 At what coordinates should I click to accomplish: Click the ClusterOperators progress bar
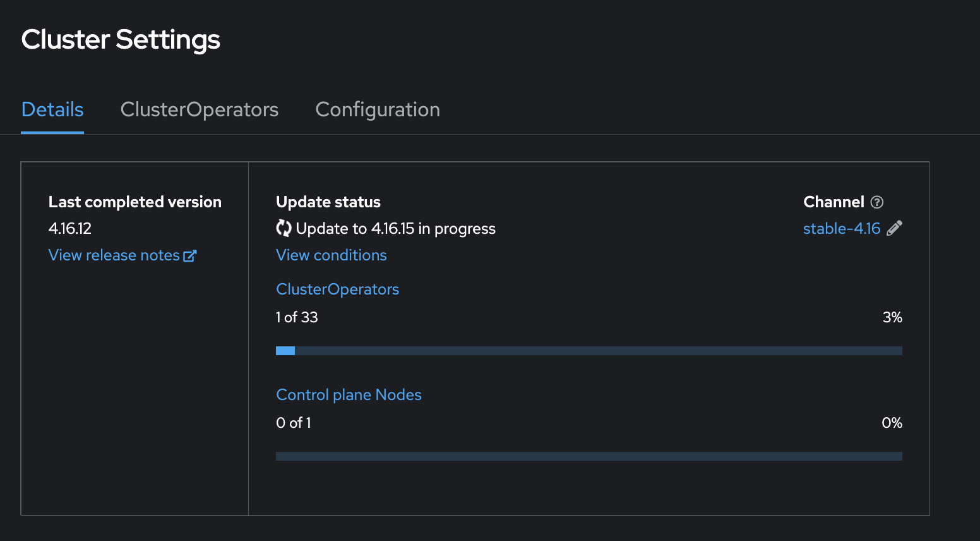589,351
